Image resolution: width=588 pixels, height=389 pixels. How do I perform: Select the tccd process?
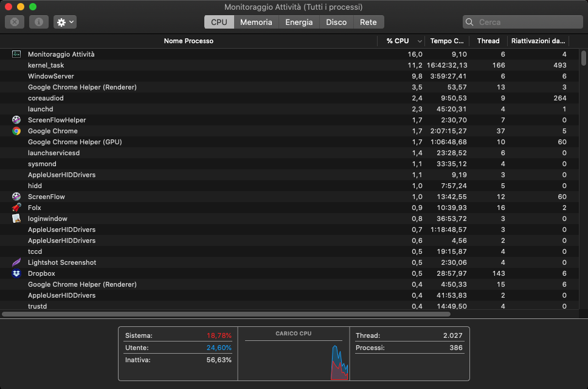(289, 251)
